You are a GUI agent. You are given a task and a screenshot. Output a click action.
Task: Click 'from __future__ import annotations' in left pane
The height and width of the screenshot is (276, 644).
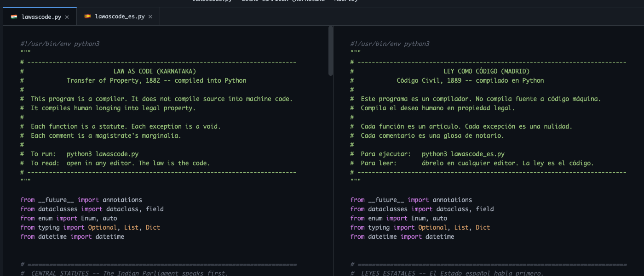(x=81, y=200)
